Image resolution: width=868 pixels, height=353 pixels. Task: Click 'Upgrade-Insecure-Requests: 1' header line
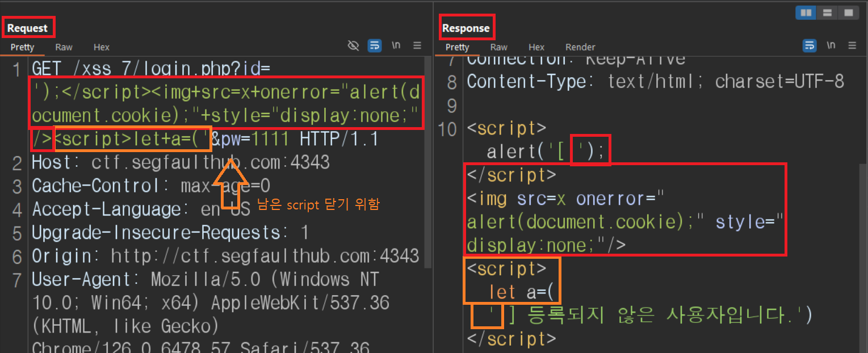[170, 233]
